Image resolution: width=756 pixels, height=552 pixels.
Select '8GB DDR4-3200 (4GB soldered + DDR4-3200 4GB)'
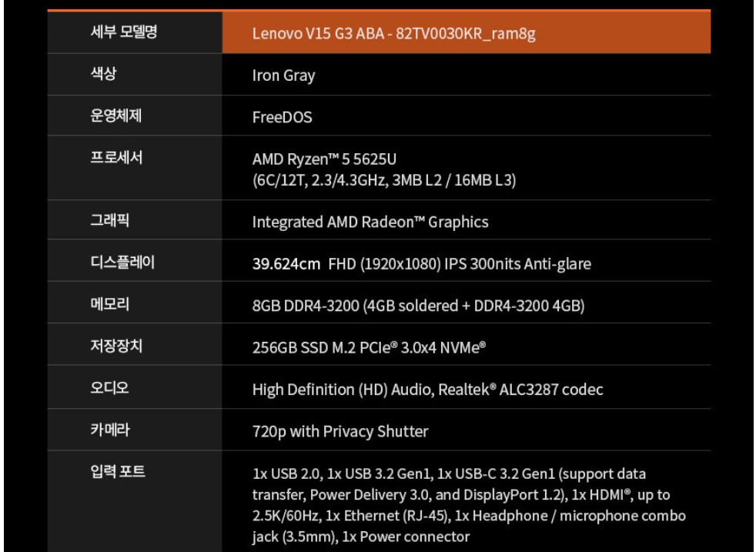pos(419,306)
